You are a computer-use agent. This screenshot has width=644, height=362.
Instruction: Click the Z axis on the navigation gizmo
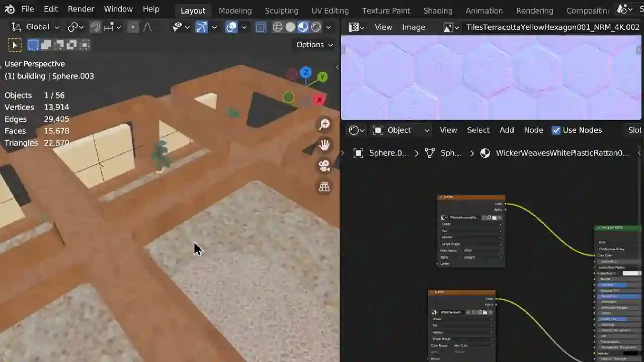[x=305, y=72]
